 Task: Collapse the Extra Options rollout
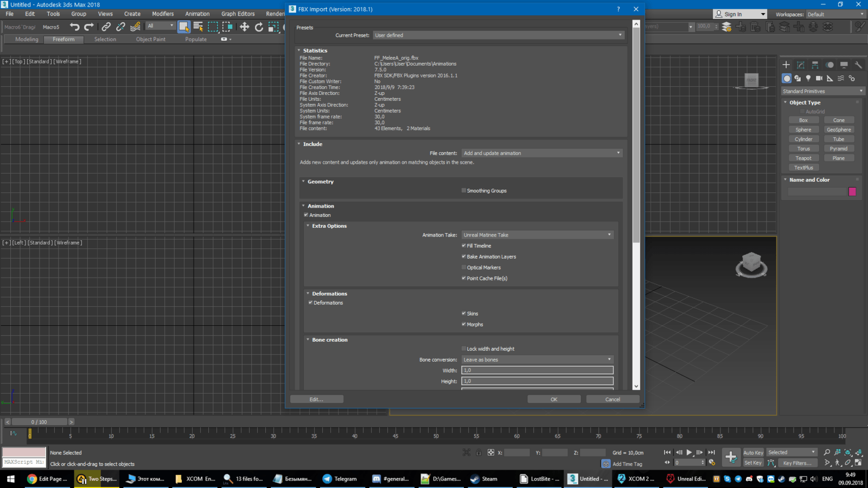[x=308, y=226]
